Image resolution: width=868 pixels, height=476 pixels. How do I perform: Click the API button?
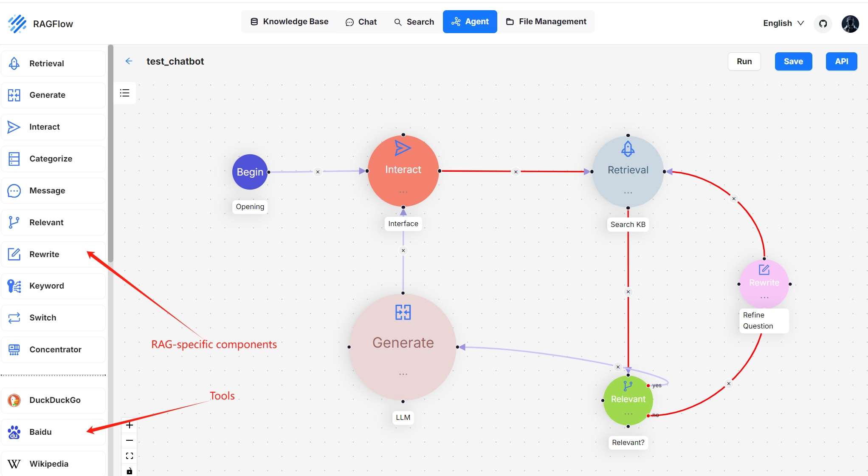[842, 62]
